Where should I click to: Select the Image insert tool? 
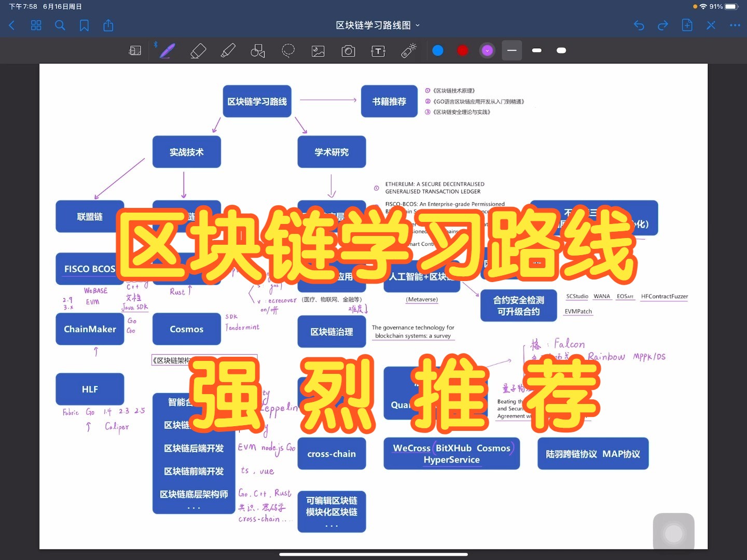318,51
